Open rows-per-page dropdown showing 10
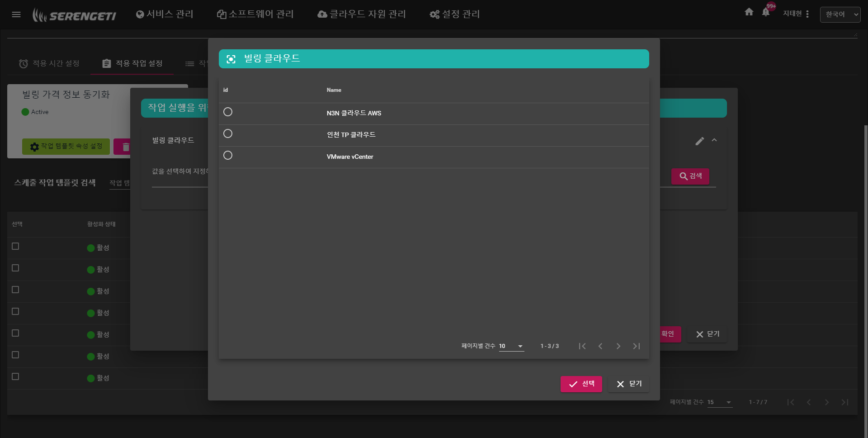This screenshot has width=868, height=438. (x=511, y=346)
